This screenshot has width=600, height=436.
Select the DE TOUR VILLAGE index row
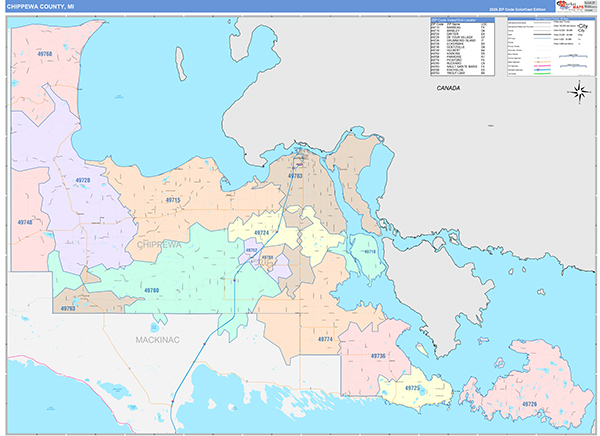459,37
